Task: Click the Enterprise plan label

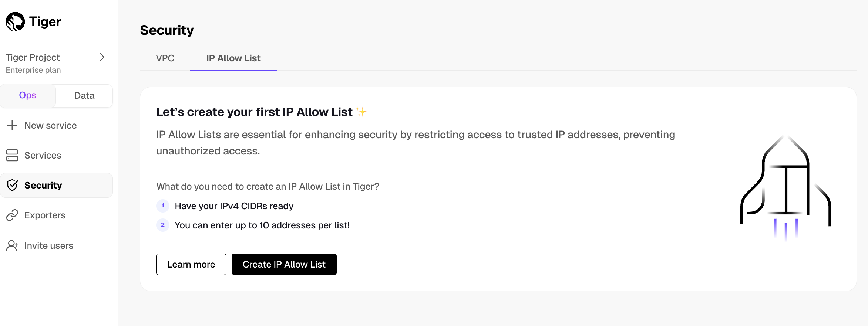Action: click(x=33, y=70)
